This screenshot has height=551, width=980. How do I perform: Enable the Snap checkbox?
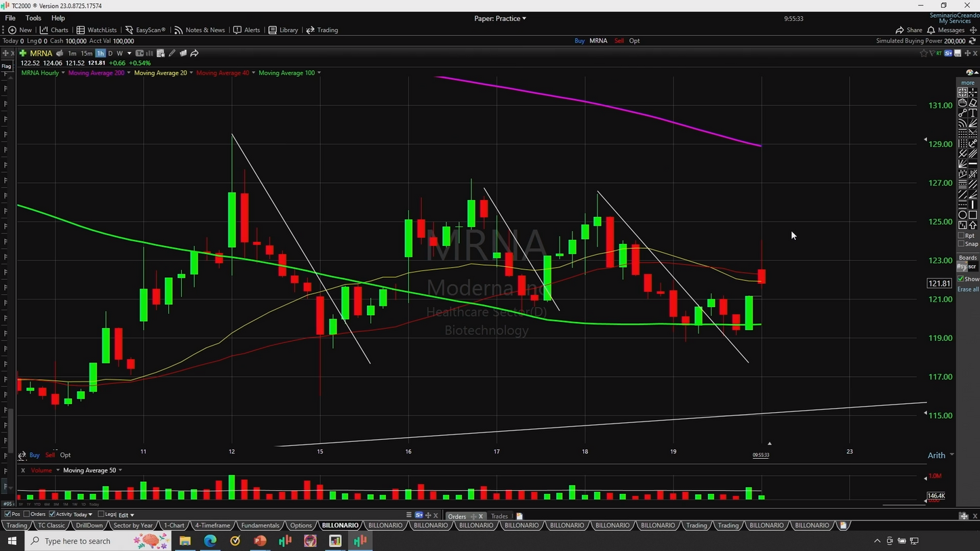[961, 244]
